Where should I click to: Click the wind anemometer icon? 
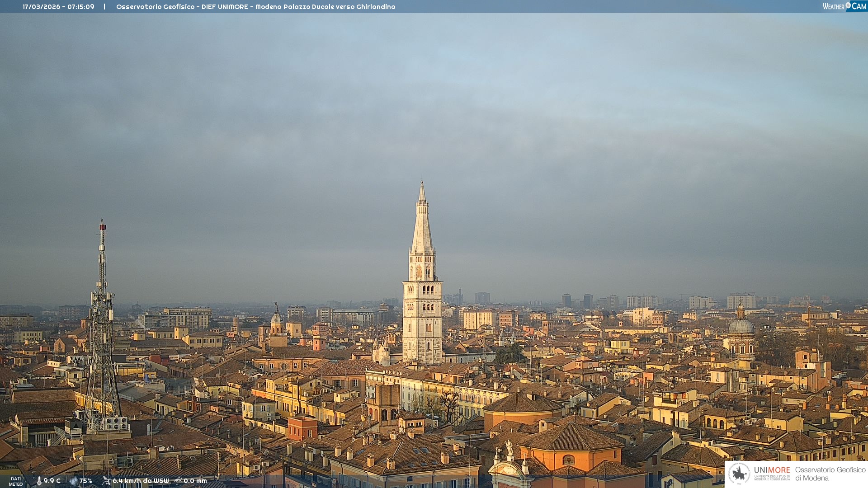[x=106, y=481]
